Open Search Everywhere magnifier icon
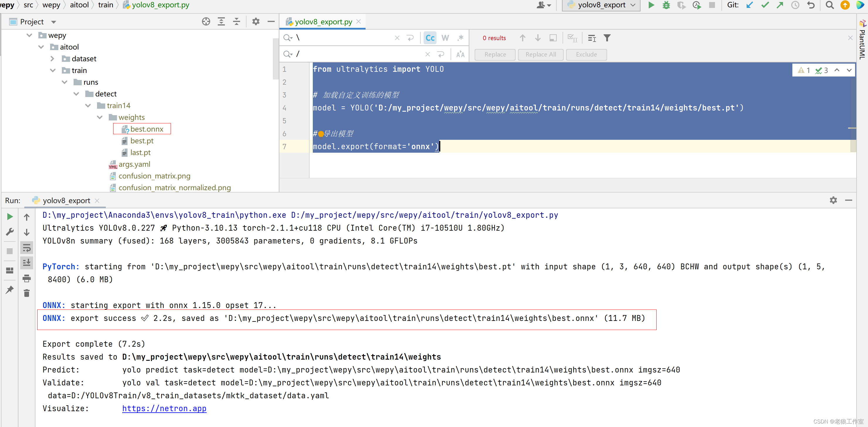 pyautogui.click(x=830, y=5)
